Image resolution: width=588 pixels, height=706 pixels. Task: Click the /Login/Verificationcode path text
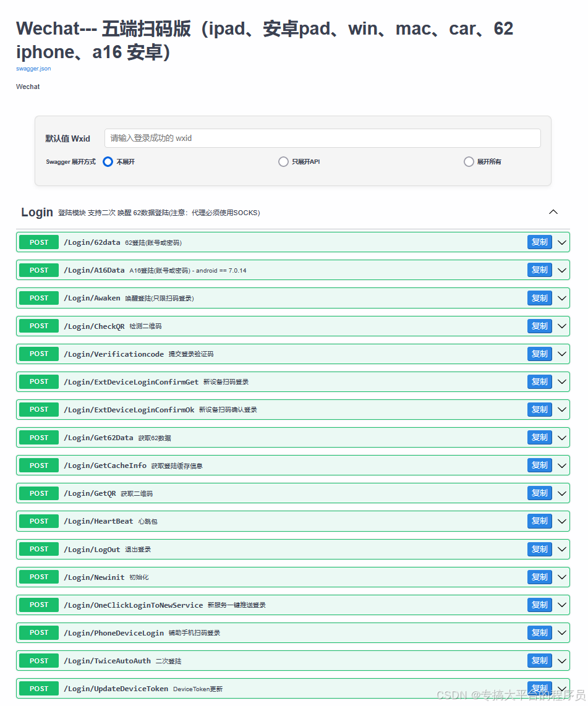[114, 354]
